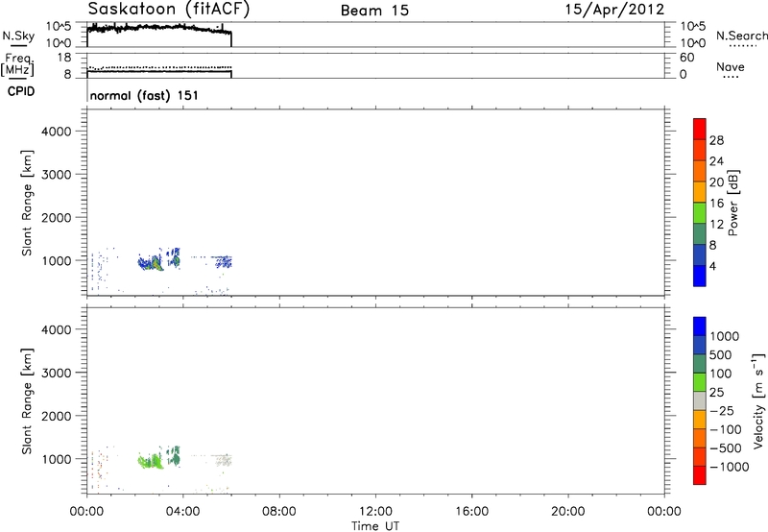
Task: Click the '20' tick on Power colorbar
Action: (716, 182)
